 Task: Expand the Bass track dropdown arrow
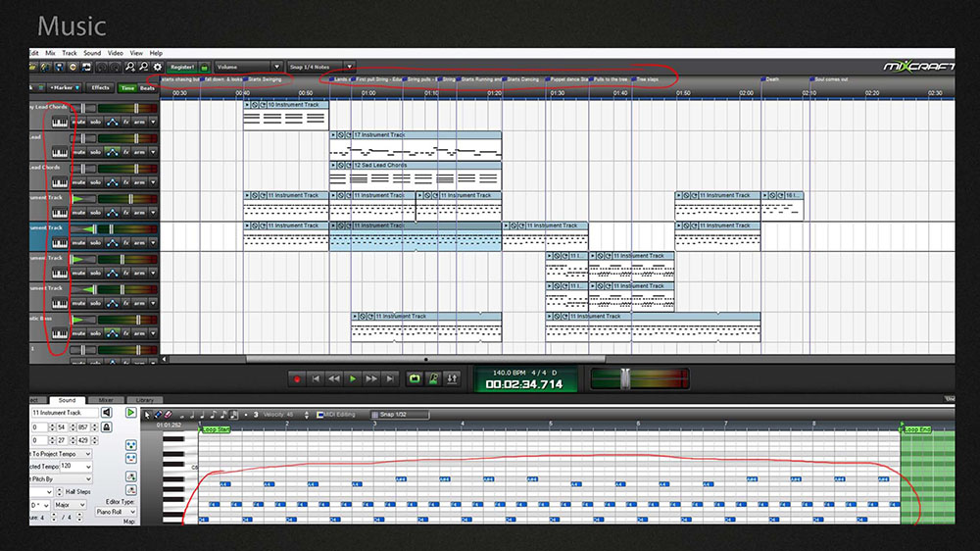[153, 333]
